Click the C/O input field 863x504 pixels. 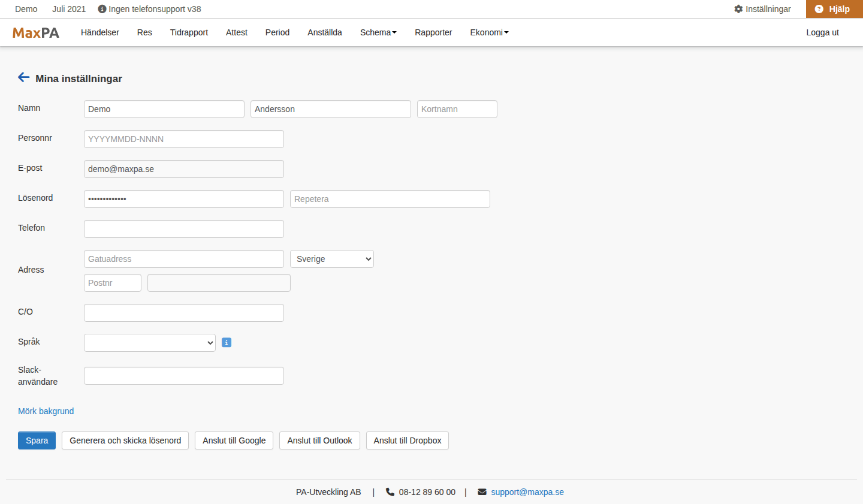coord(184,313)
